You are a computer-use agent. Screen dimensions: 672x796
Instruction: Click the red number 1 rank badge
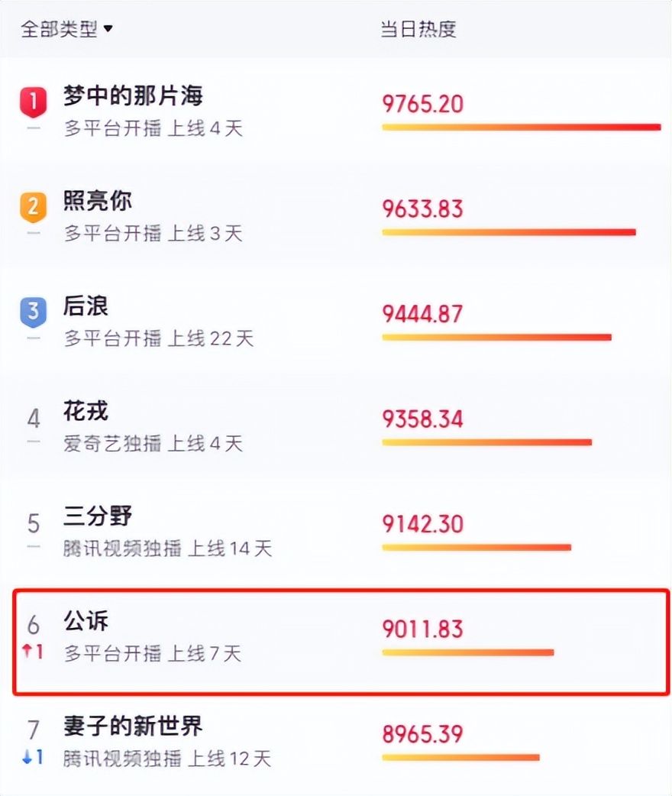(32, 100)
